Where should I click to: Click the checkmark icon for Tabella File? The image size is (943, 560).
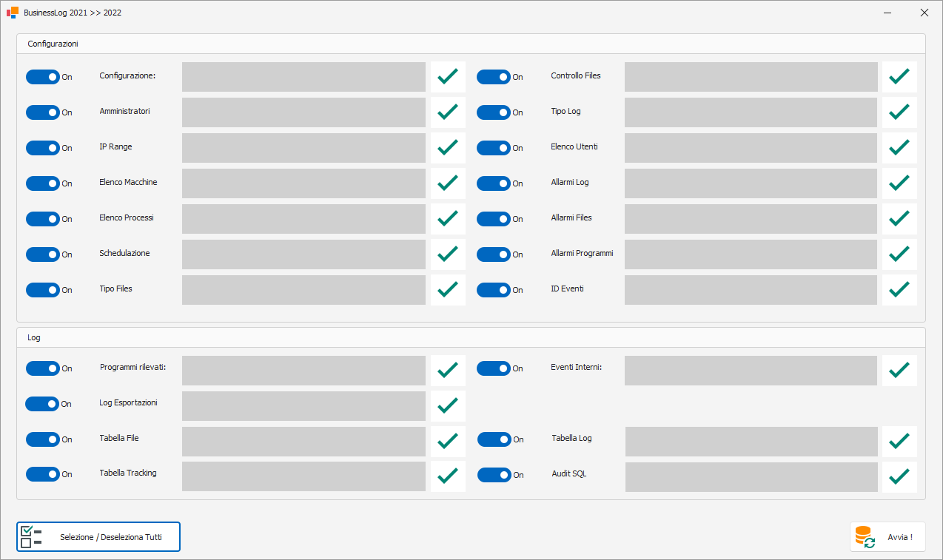tap(448, 441)
